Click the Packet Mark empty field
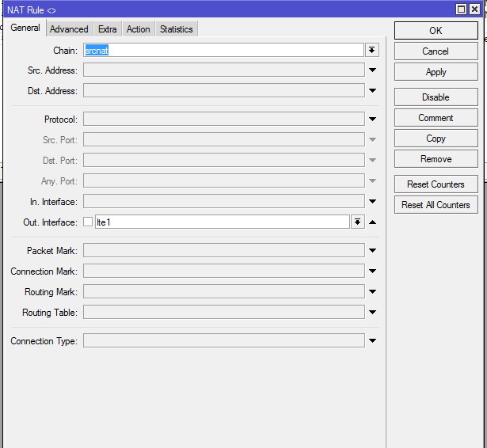487x448 pixels. pos(223,250)
